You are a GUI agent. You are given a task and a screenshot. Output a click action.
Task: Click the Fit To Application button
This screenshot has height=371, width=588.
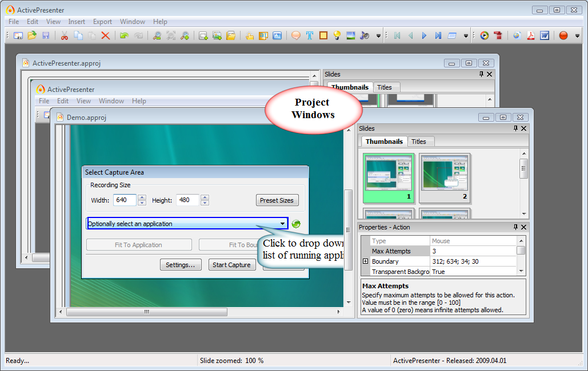[139, 245]
